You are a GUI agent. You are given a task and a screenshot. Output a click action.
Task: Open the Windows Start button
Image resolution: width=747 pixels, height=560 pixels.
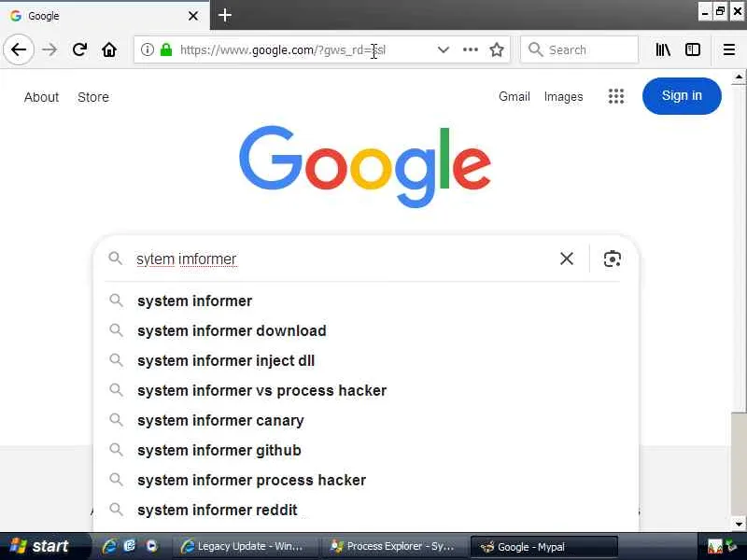[39, 546]
